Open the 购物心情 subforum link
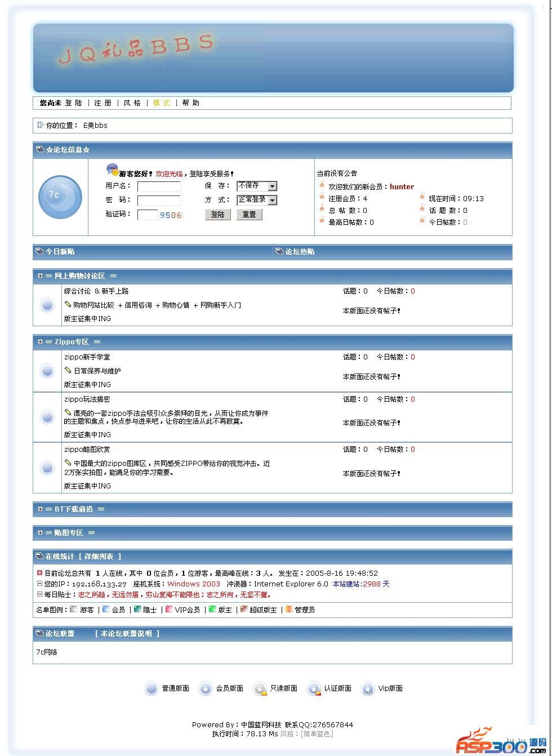Viewport: 552px width, 756px height. point(176,305)
